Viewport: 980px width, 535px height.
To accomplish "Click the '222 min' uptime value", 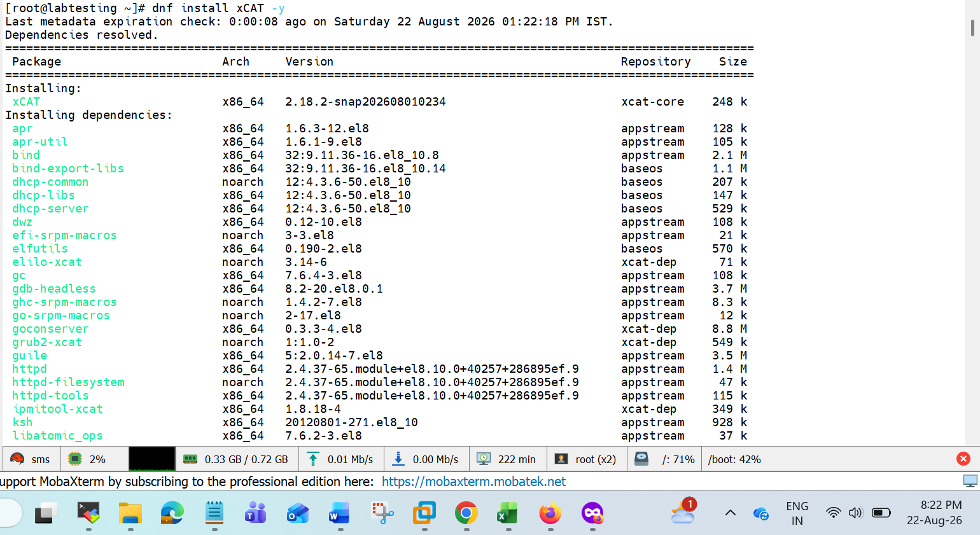I will tap(517, 459).
